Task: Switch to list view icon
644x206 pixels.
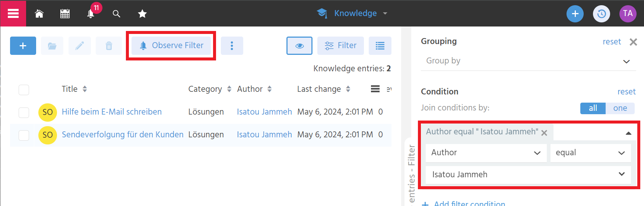Action: click(x=380, y=46)
